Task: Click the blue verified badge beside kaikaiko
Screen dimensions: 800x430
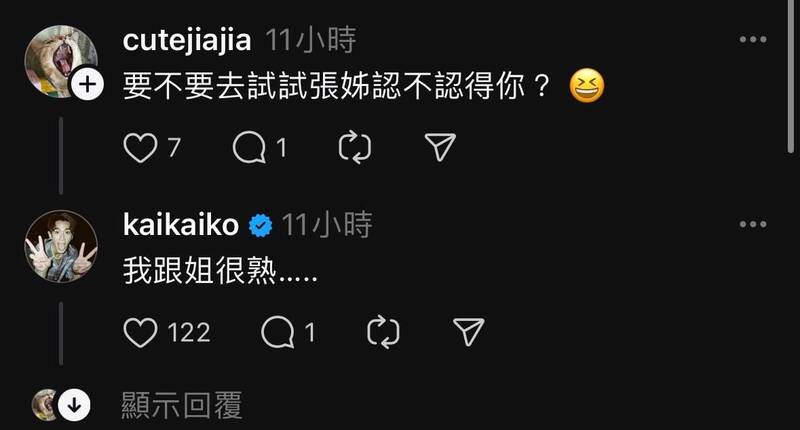Action: tap(261, 225)
